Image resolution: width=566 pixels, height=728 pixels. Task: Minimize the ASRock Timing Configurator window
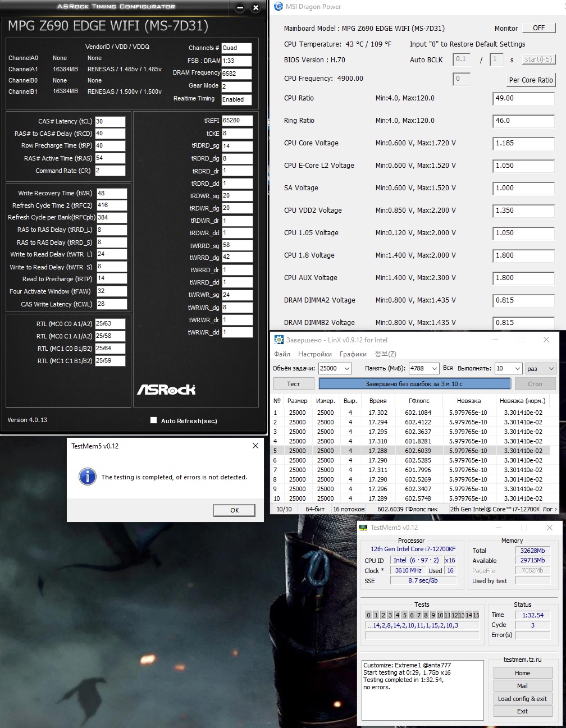[x=240, y=8]
